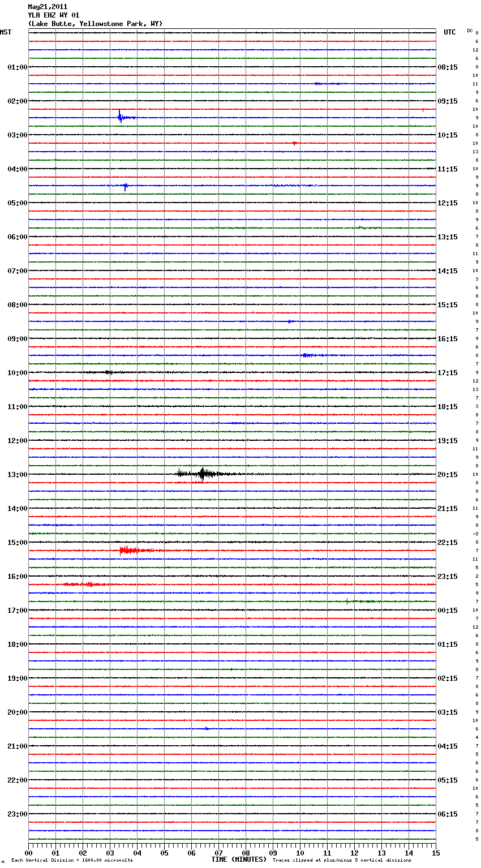The height and width of the screenshot is (868, 481).
Task: Select the 10:00 MST time label
Action: click(x=18, y=373)
